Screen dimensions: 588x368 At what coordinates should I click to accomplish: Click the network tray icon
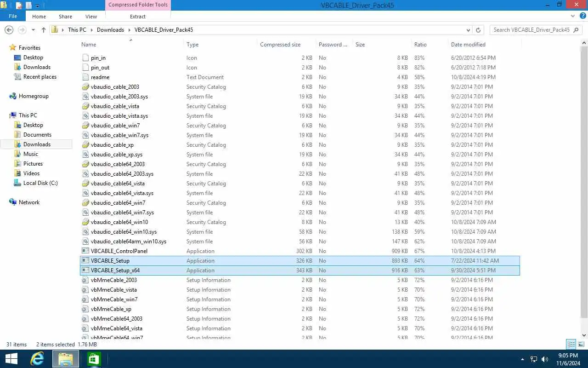tap(534, 359)
